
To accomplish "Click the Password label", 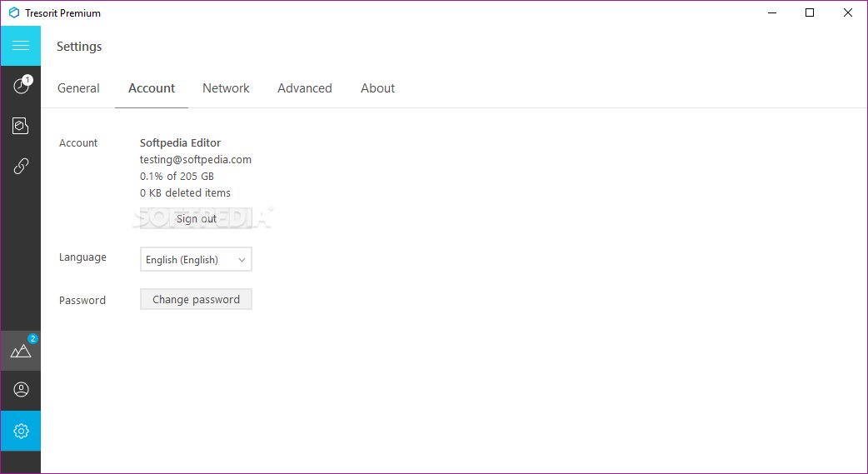I will tap(82, 300).
